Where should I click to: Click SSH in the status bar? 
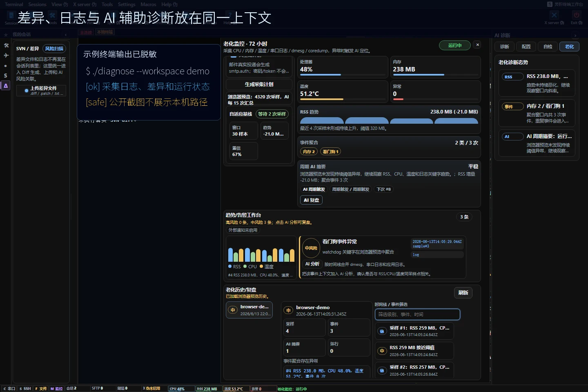tap(25, 389)
